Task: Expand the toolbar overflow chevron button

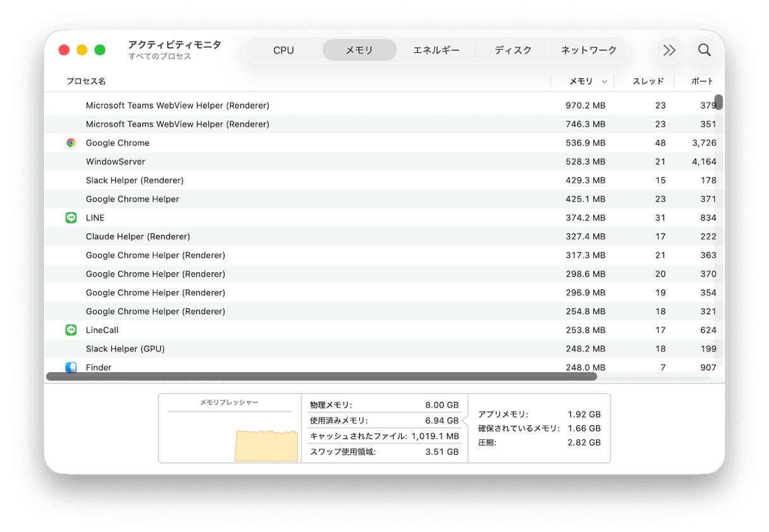Action: 670,50
